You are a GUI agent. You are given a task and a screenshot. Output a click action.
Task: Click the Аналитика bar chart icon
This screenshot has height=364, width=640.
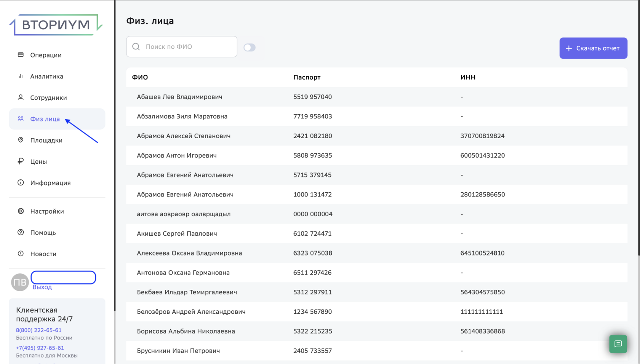pos(21,76)
